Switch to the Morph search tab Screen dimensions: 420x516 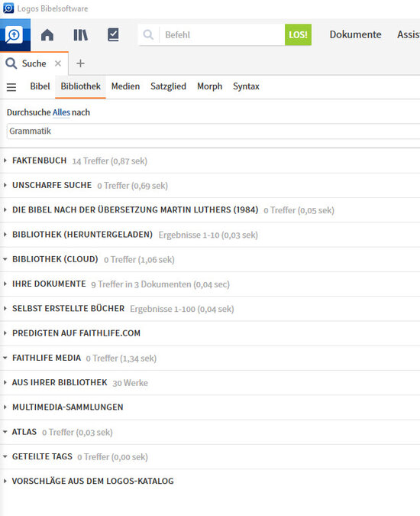coord(210,86)
